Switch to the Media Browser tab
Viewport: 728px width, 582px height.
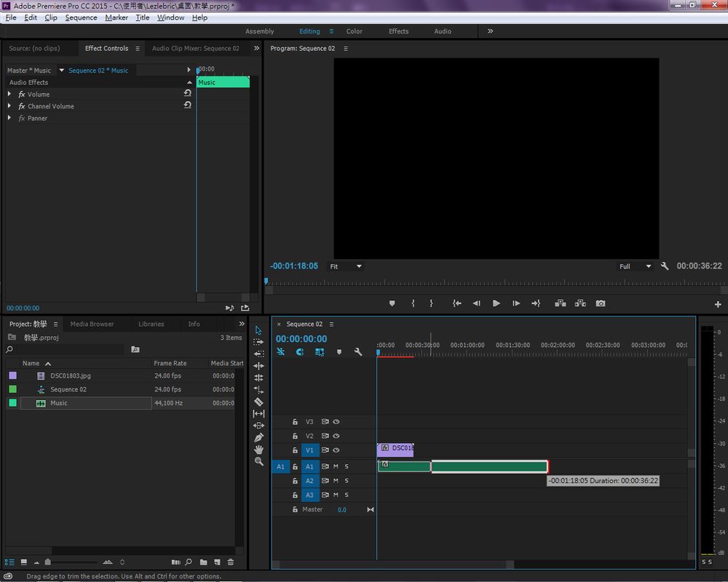[92, 324]
